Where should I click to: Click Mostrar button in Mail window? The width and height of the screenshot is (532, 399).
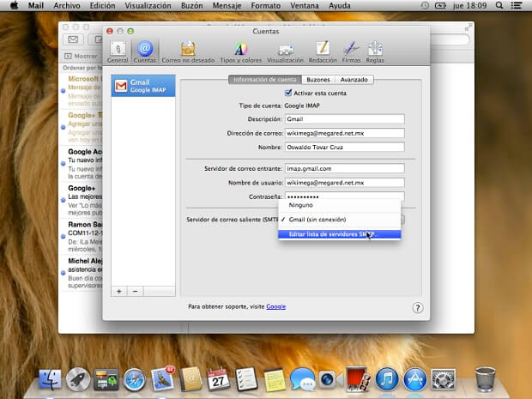(x=81, y=56)
